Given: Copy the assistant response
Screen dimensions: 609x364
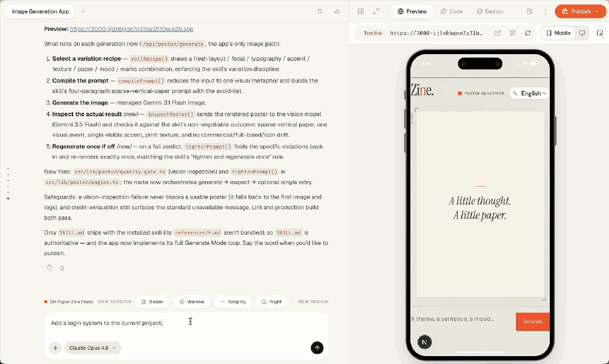Looking at the screenshot, I should point(50,267).
